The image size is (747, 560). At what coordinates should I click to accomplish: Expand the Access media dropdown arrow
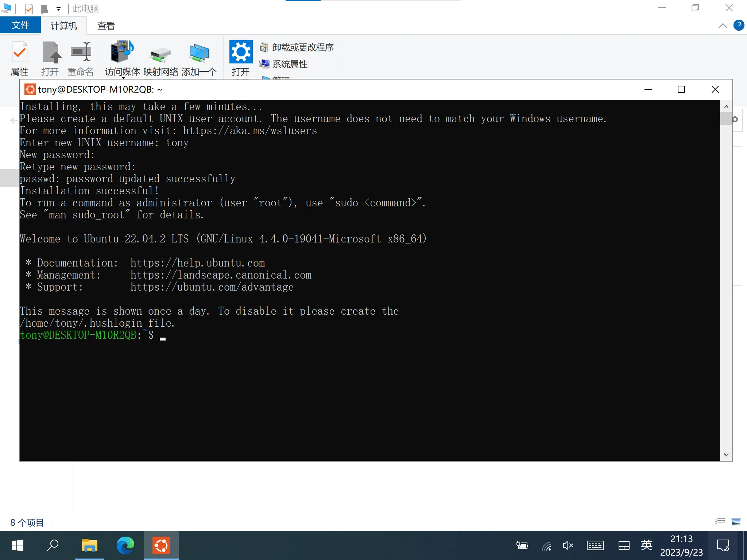point(123,77)
